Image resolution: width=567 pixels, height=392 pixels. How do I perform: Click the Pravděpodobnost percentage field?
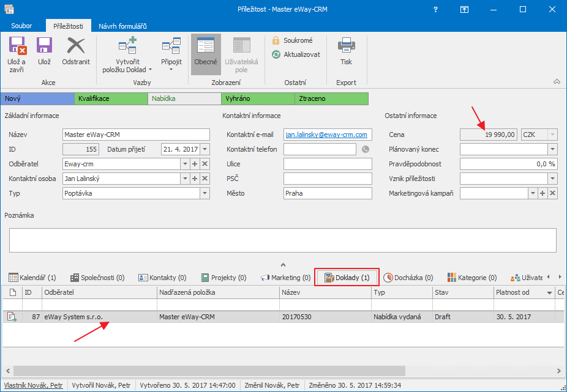point(508,164)
